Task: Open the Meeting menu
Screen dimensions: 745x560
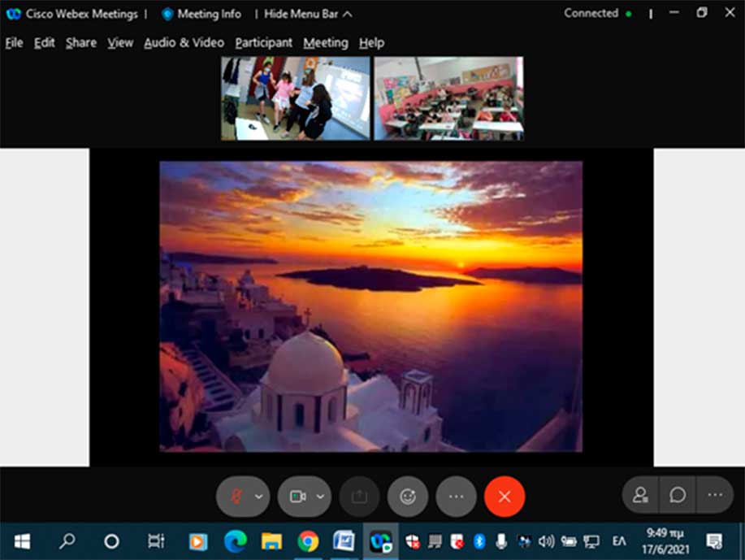Action: (326, 43)
